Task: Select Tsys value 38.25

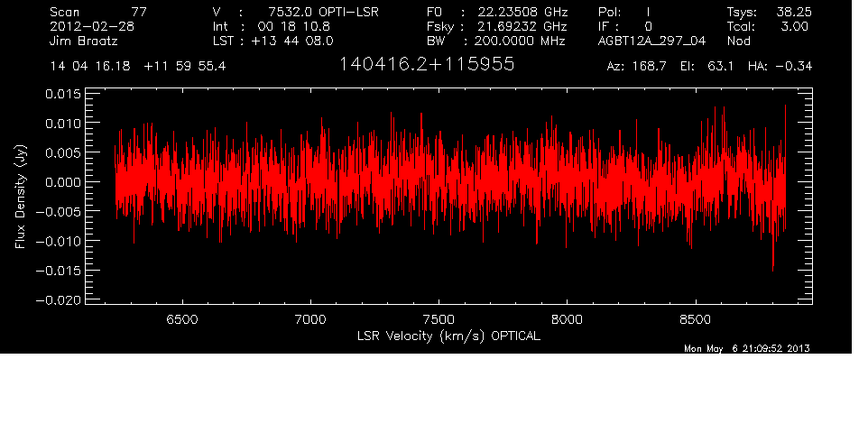Action: (794, 12)
